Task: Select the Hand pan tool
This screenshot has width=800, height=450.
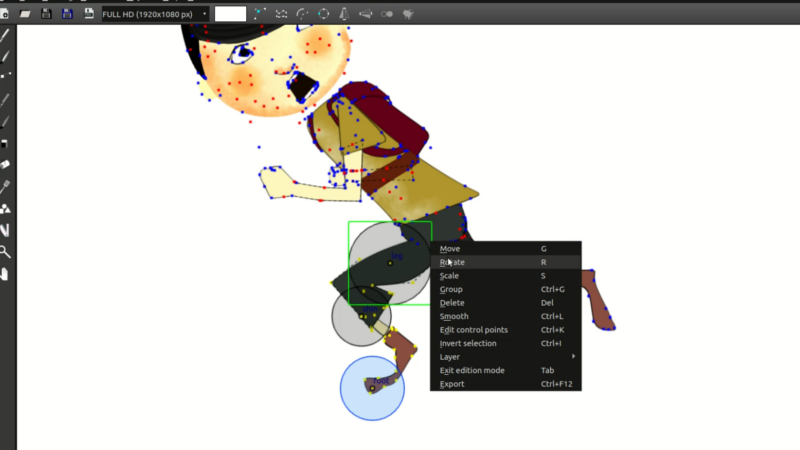Action: [5, 274]
